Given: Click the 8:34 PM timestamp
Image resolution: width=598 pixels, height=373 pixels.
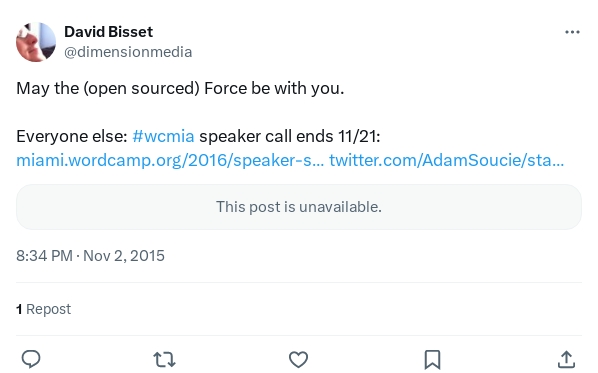Looking at the screenshot, I should 44,256.
